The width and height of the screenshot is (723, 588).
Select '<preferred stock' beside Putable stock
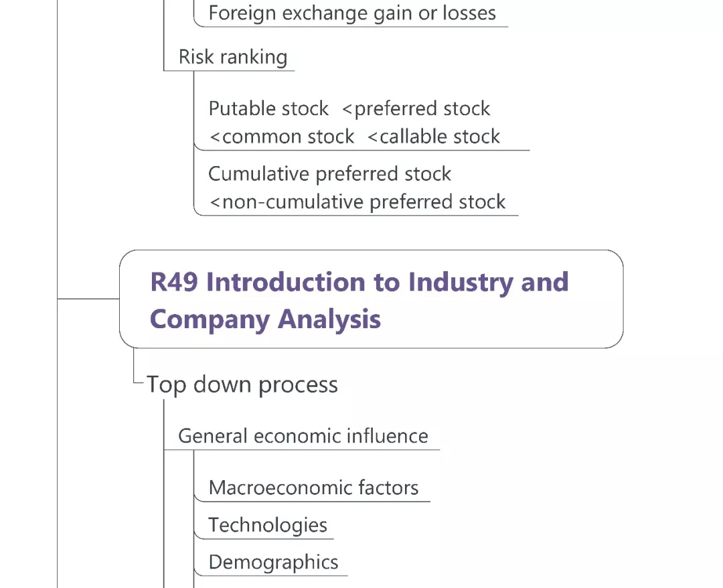(x=416, y=108)
